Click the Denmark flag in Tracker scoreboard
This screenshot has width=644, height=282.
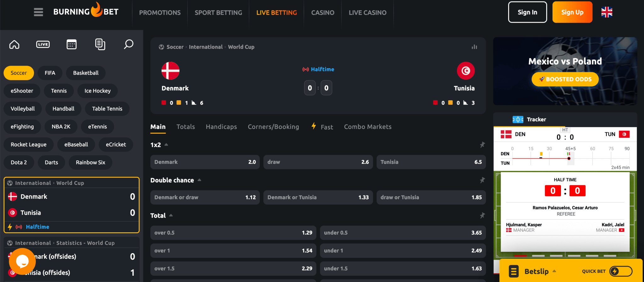pyautogui.click(x=506, y=134)
